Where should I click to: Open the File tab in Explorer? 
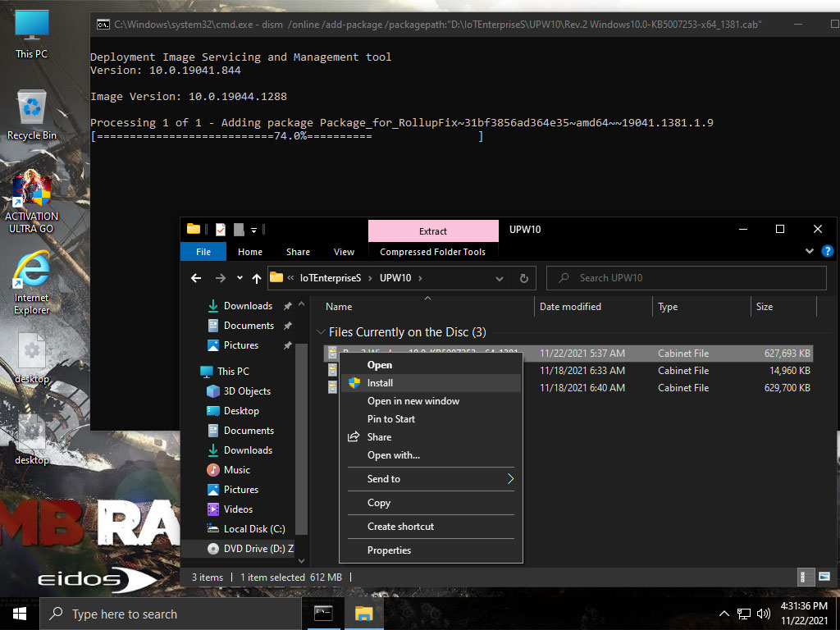tap(203, 252)
